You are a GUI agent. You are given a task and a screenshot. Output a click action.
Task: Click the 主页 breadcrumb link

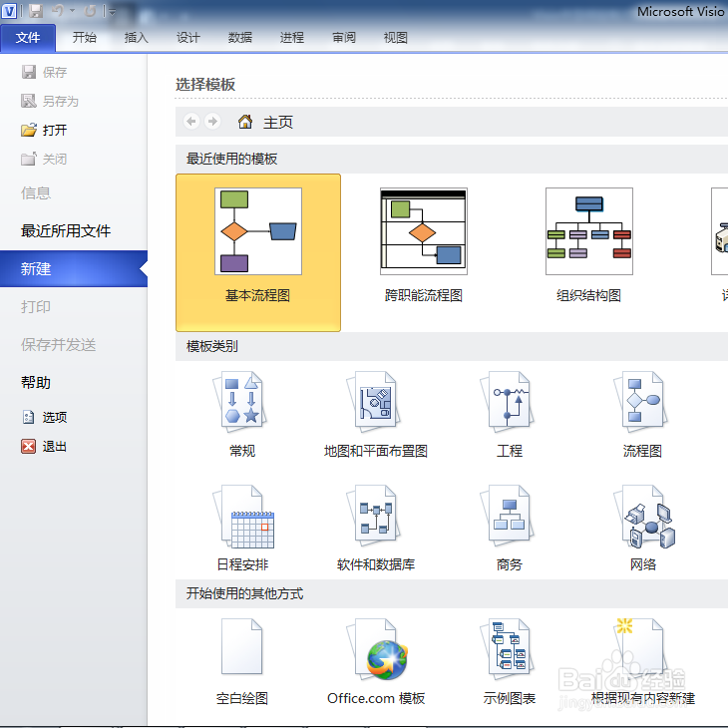tap(278, 122)
